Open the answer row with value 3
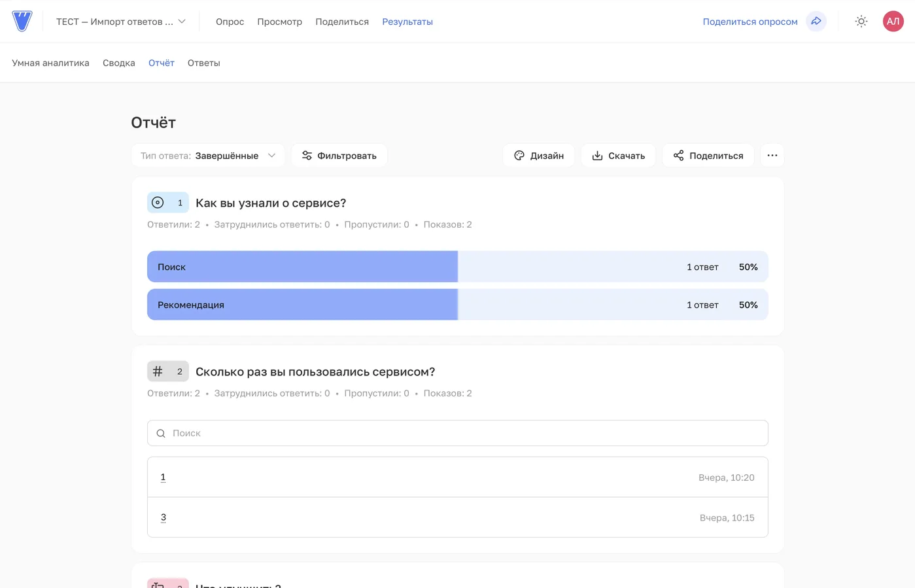 pos(458,517)
